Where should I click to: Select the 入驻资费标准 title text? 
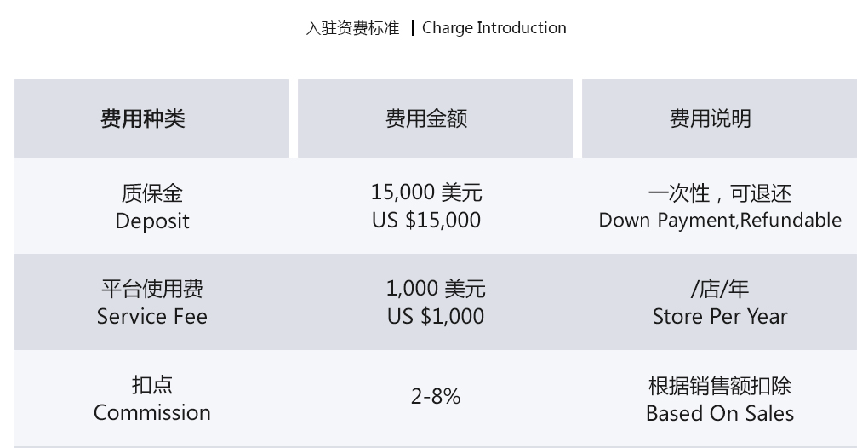pyautogui.click(x=352, y=28)
